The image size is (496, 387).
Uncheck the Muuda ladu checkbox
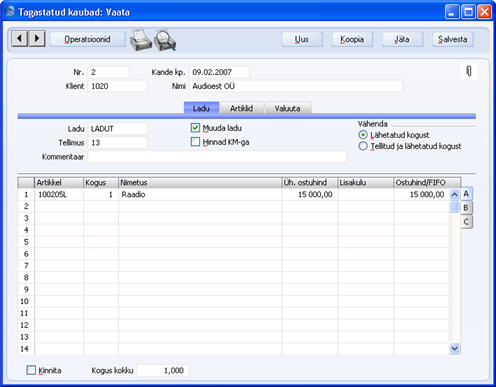(x=195, y=128)
